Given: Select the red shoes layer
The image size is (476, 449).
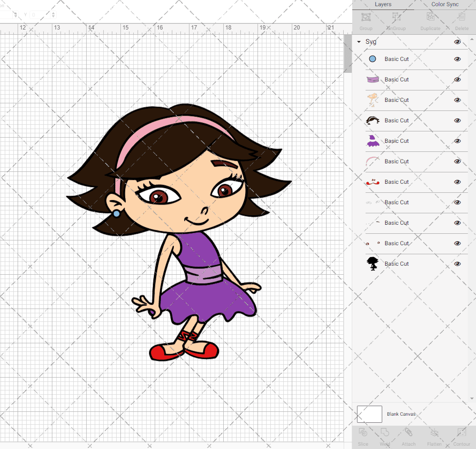Looking at the screenshot, I should [372, 182].
